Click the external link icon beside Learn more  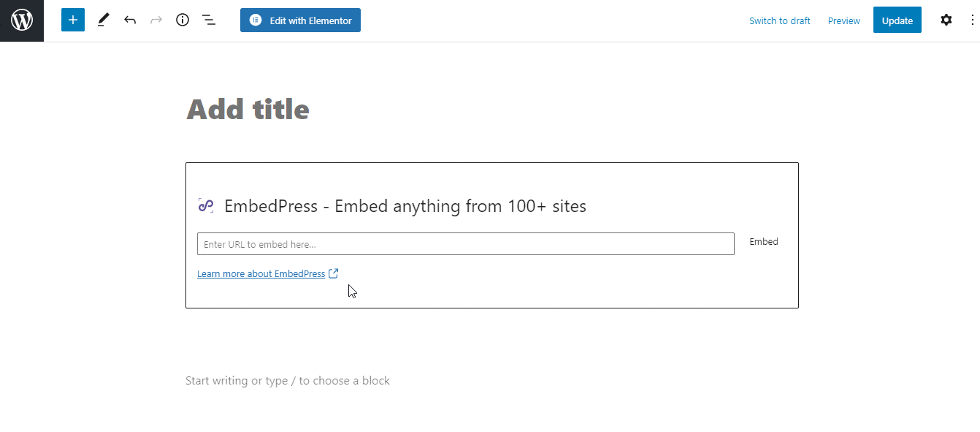point(334,273)
